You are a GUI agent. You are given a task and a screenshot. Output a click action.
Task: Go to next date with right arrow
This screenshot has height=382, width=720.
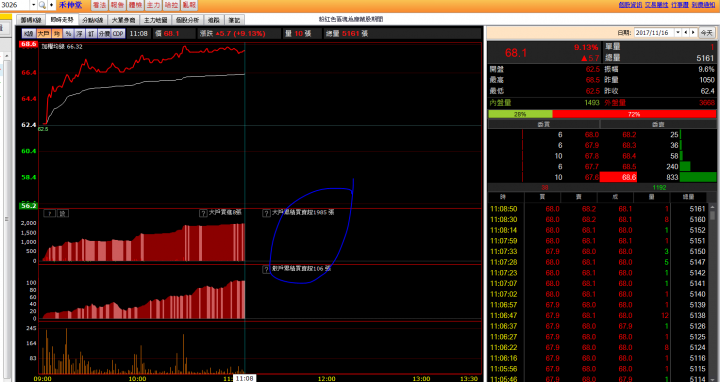click(693, 33)
